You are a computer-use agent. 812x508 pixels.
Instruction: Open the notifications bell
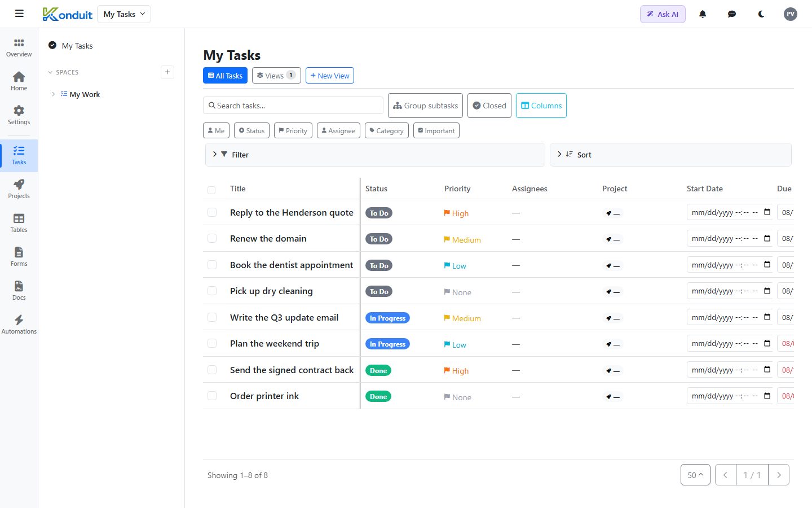(x=703, y=14)
